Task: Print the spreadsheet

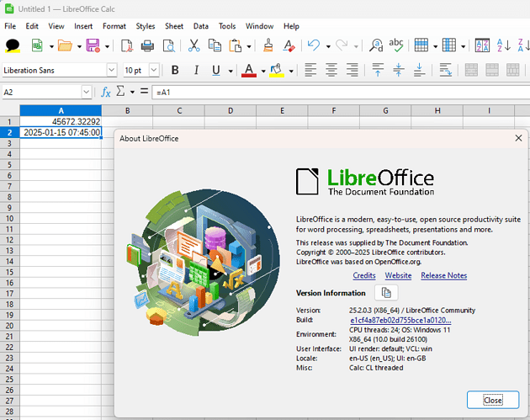Action: tap(147, 45)
